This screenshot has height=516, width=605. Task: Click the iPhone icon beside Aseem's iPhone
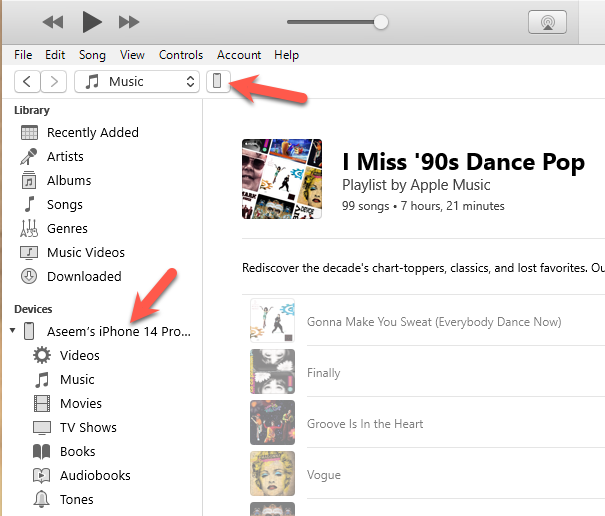tap(29, 331)
